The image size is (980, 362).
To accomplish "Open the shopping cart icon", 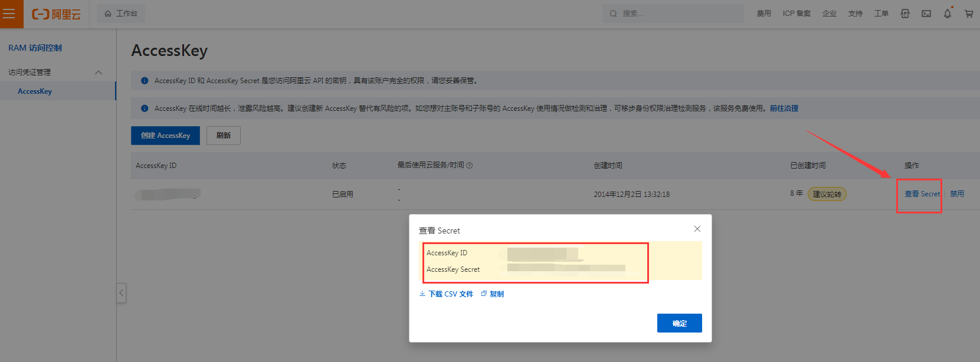I will (969, 14).
